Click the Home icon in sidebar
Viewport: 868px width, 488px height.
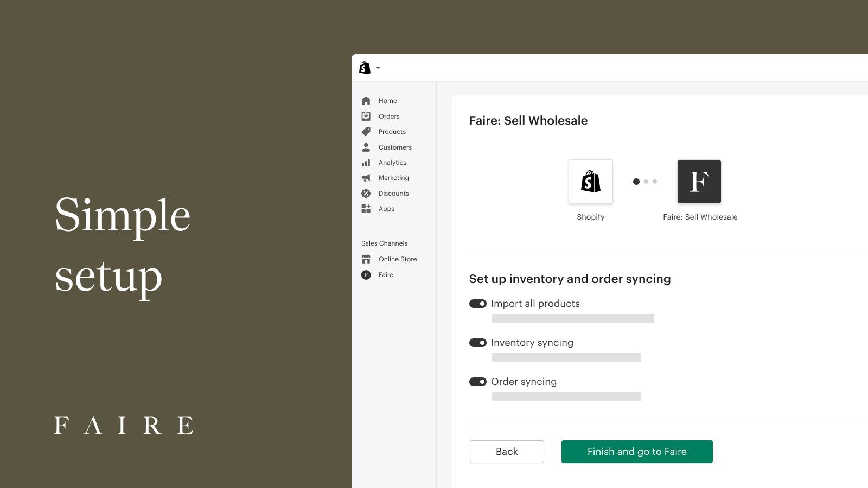(x=366, y=101)
